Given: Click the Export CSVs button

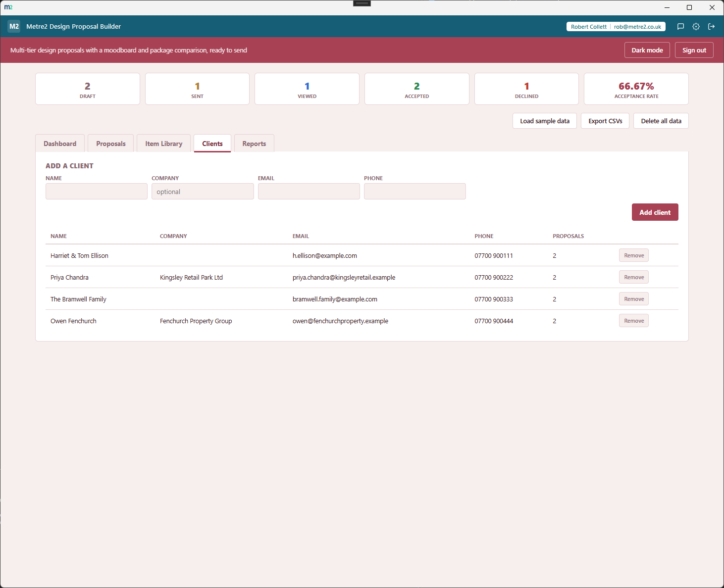Looking at the screenshot, I should tap(605, 121).
